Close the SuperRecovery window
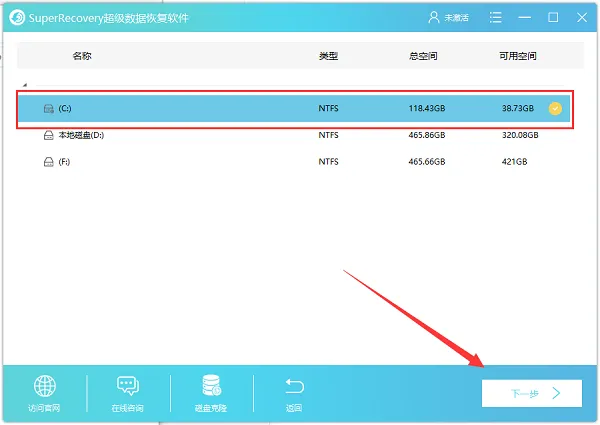The width and height of the screenshot is (600, 425). click(x=582, y=17)
